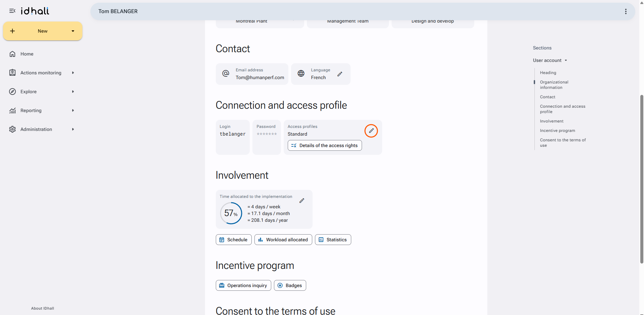Click the Standard access profile value

tap(297, 134)
